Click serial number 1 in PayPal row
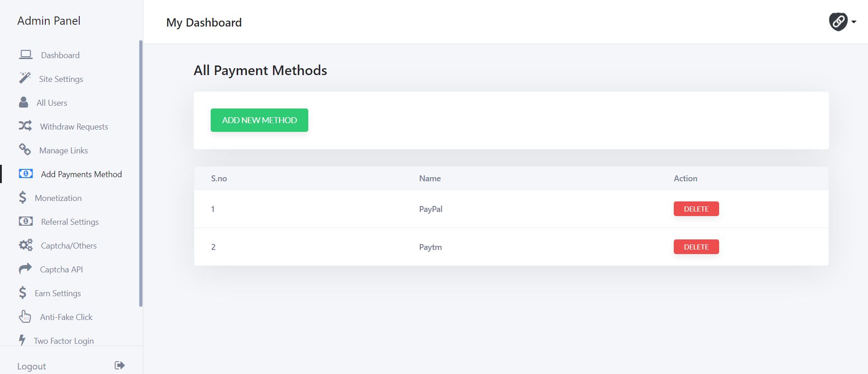868x374 pixels. pyautogui.click(x=213, y=209)
